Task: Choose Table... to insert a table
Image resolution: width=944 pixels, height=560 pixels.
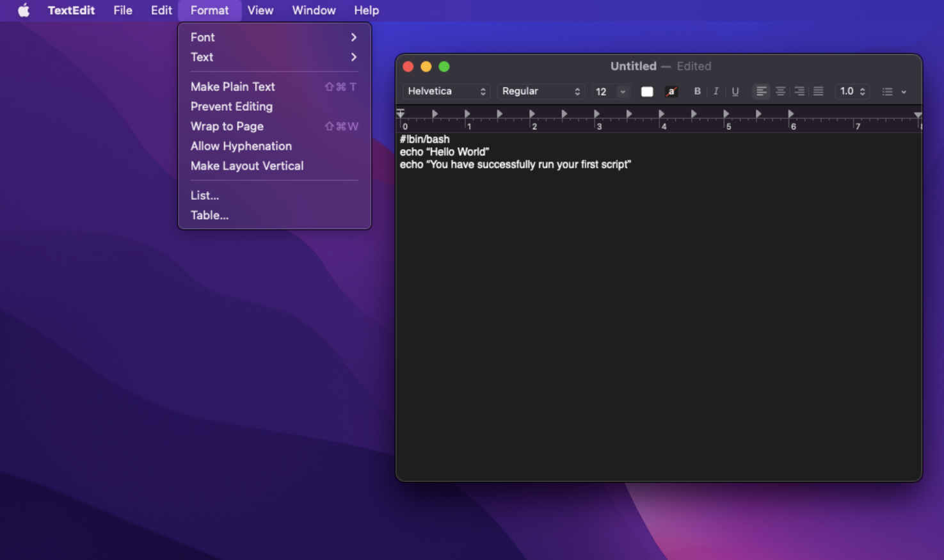Action: [x=210, y=215]
